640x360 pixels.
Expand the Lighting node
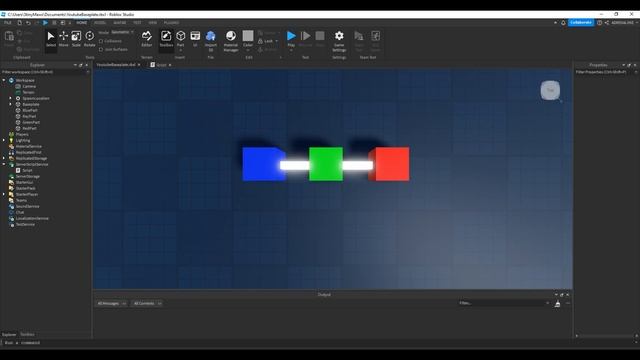coord(4,140)
